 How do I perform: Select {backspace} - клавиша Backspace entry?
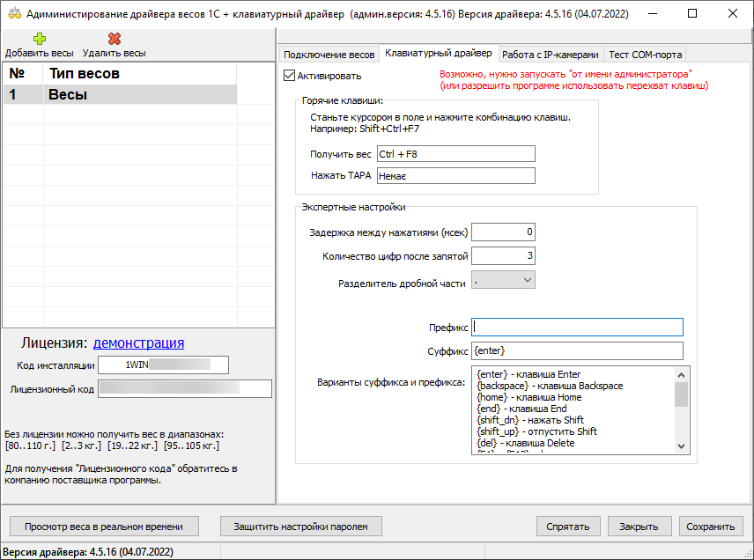coord(550,386)
